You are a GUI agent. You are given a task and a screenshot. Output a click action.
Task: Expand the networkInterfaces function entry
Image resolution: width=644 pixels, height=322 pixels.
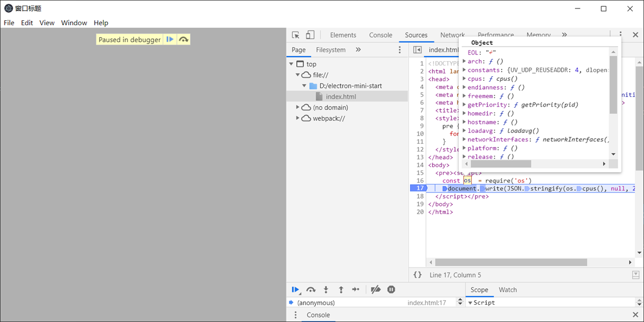click(x=464, y=139)
